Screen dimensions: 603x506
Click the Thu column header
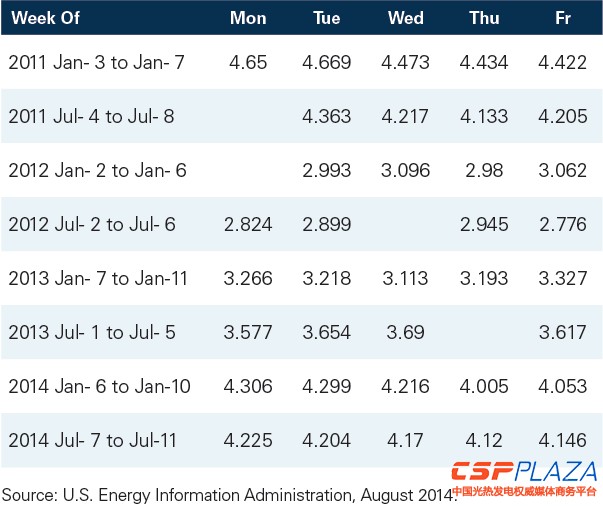point(484,17)
